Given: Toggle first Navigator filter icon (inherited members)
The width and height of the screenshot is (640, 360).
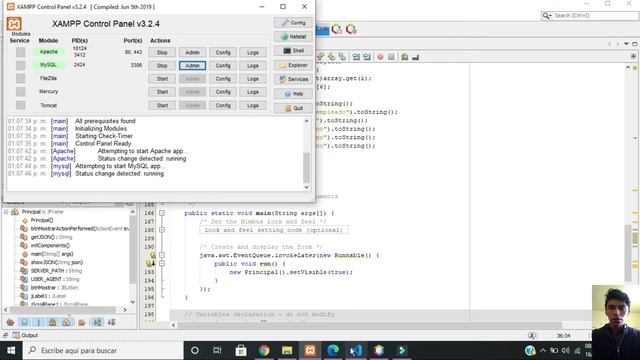Looking at the screenshot, I should [10, 322].
